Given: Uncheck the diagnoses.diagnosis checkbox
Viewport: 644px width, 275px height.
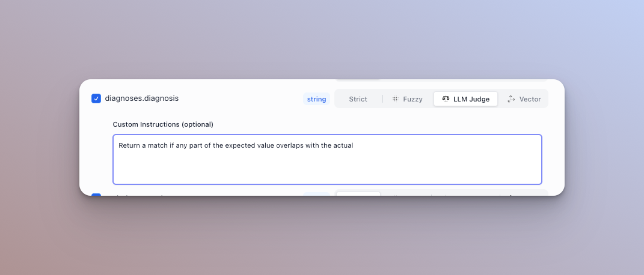Looking at the screenshot, I should click(96, 98).
